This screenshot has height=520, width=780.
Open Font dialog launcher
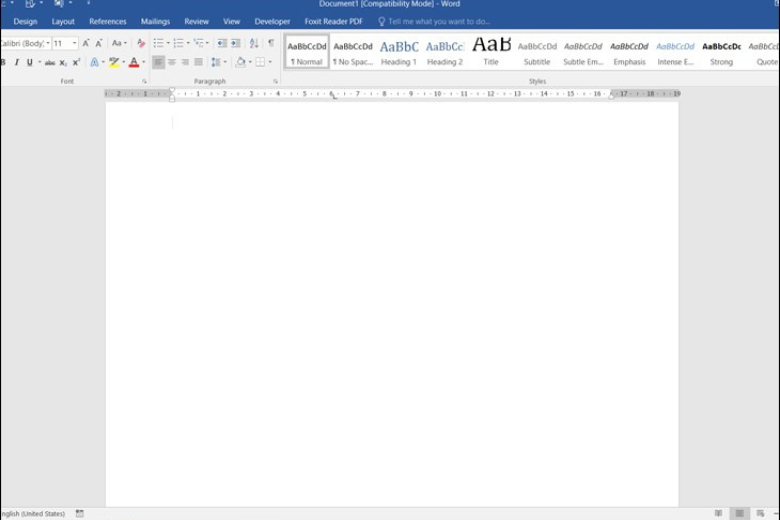click(144, 81)
